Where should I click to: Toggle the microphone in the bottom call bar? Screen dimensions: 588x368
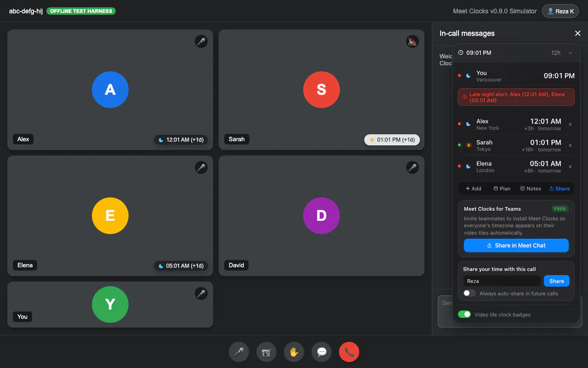[x=239, y=352]
